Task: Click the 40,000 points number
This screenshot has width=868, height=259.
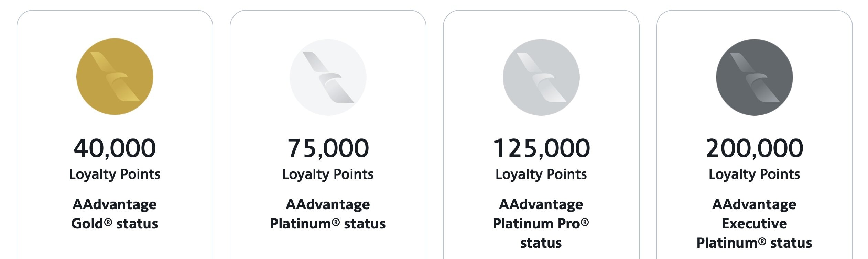Action: pos(115,148)
